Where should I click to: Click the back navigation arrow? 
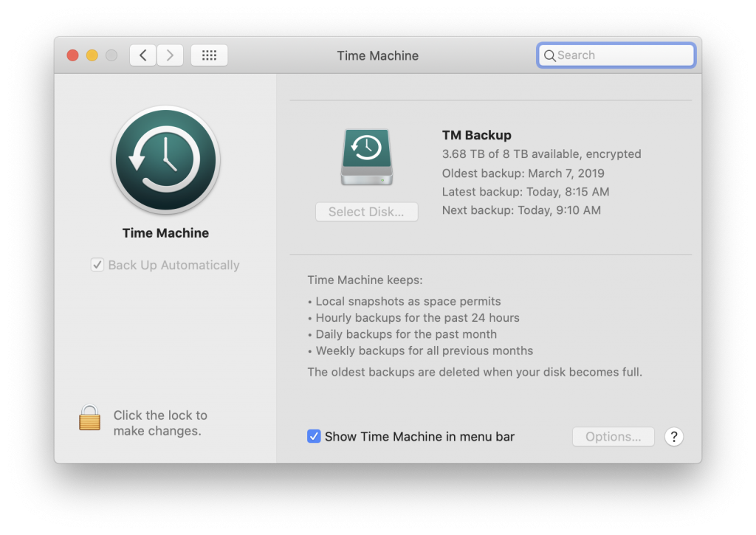click(x=142, y=55)
